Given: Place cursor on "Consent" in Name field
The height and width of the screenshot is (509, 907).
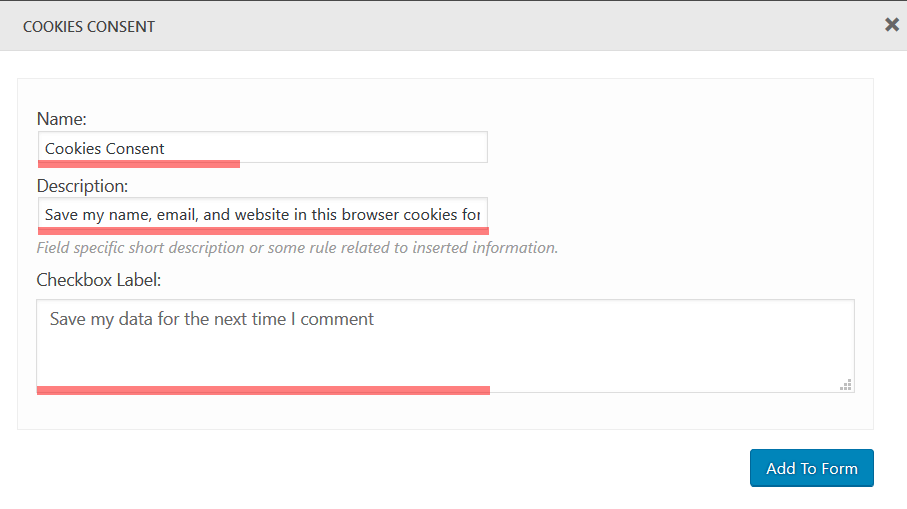Looking at the screenshot, I should coord(137,149).
